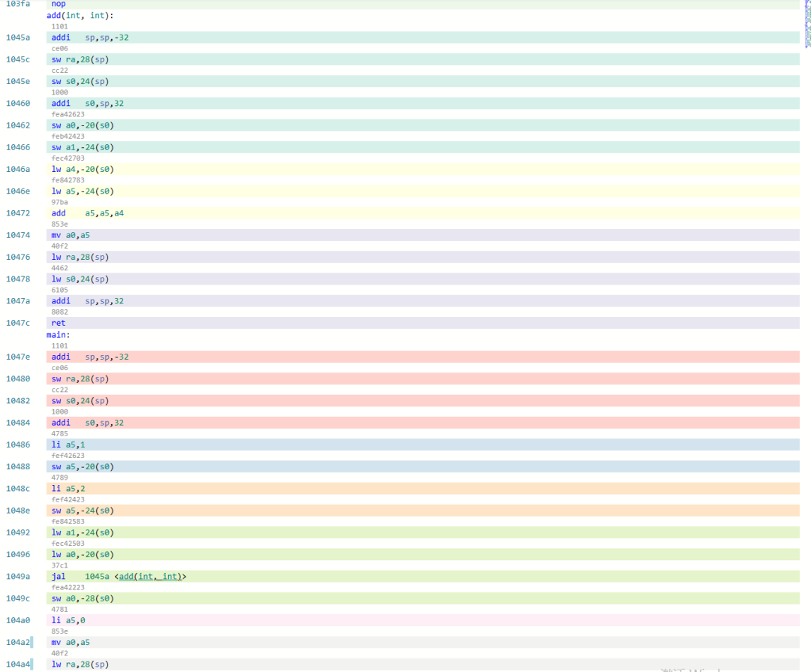Image resolution: width=811 pixels, height=672 pixels.
Task: Click the minimap strip at the top right
Action: tap(807, 24)
